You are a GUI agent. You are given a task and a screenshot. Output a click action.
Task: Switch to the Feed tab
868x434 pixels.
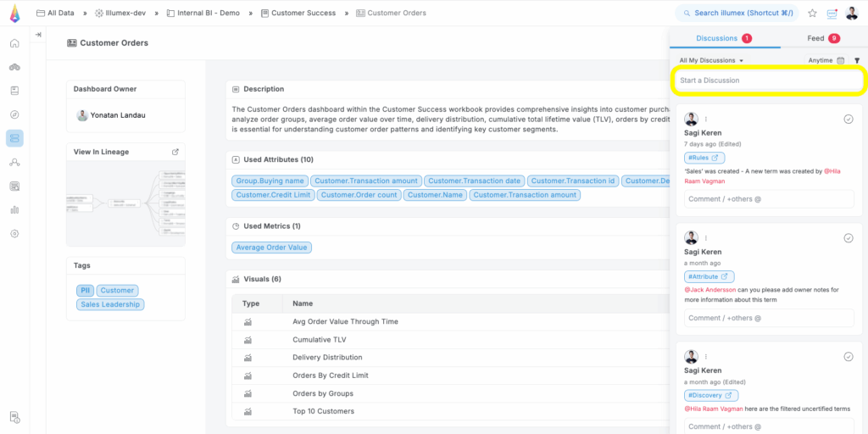(821, 38)
